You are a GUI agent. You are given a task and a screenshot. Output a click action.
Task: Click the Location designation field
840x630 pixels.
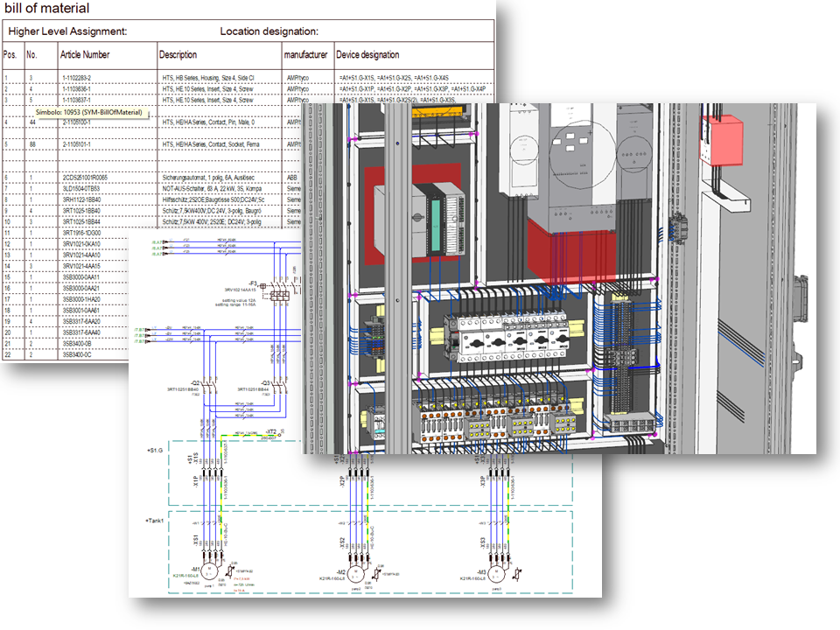[269, 31]
